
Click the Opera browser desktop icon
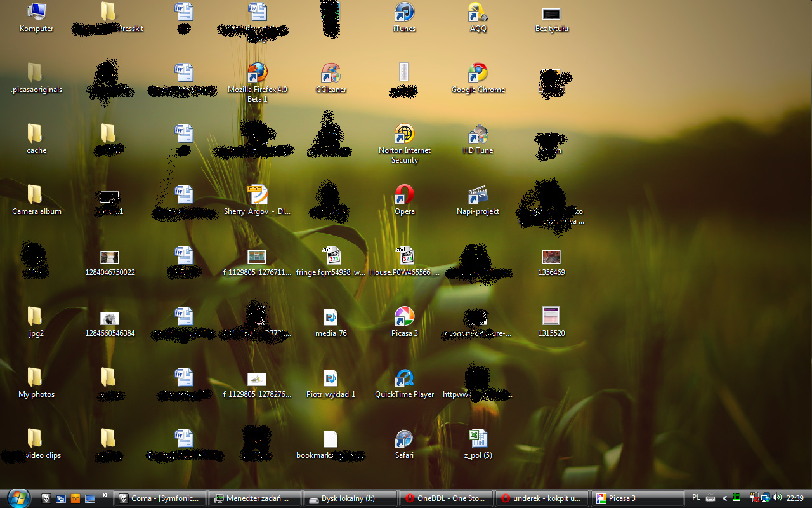(404, 195)
